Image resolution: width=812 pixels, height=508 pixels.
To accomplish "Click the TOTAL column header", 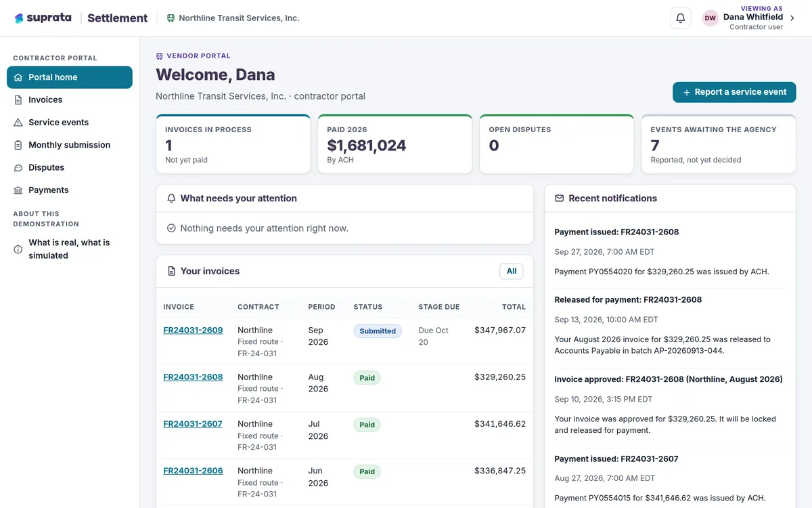I will pos(514,307).
